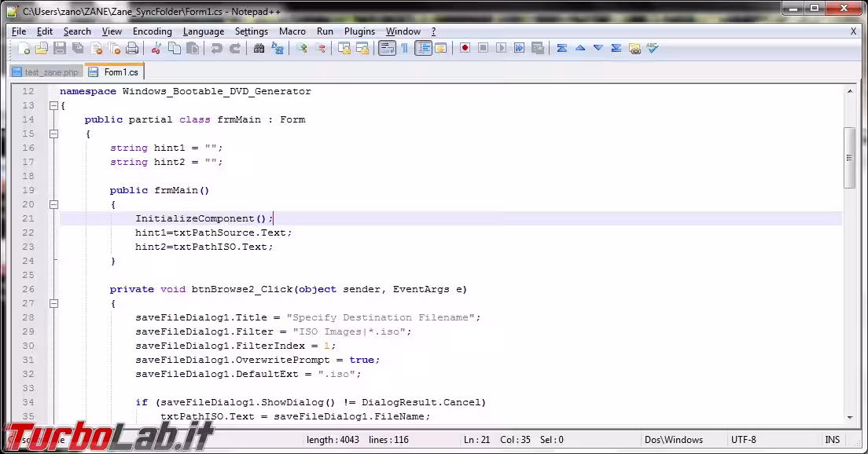Collapse the namespace block fold marker on line 13
This screenshot has height=454, width=868.
53,105
